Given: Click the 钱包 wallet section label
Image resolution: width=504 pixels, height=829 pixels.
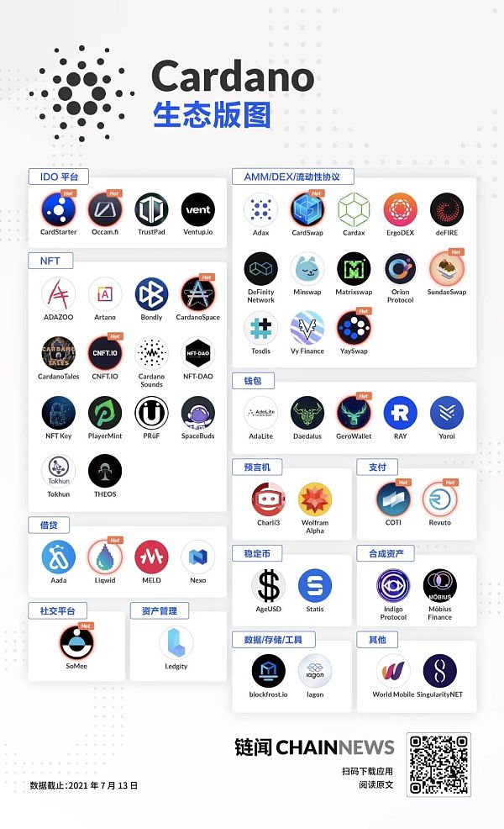Looking at the screenshot, I should pyautogui.click(x=254, y=381).
